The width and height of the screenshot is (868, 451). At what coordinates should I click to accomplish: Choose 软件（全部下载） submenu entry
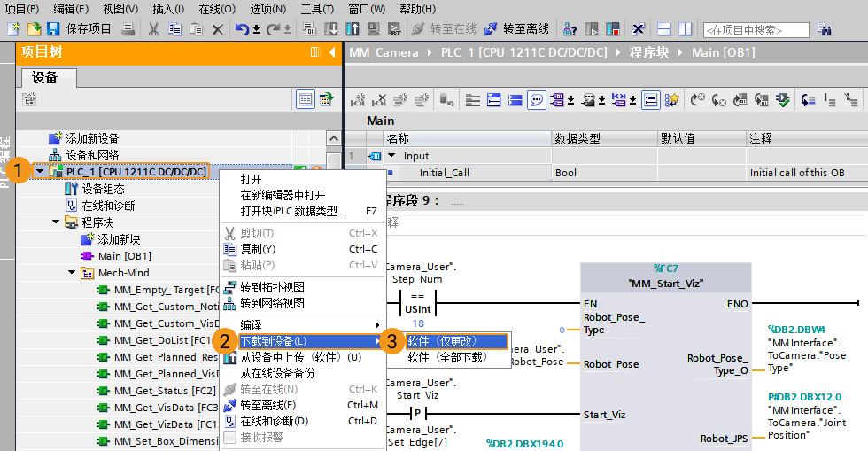(x=447, y=357)
